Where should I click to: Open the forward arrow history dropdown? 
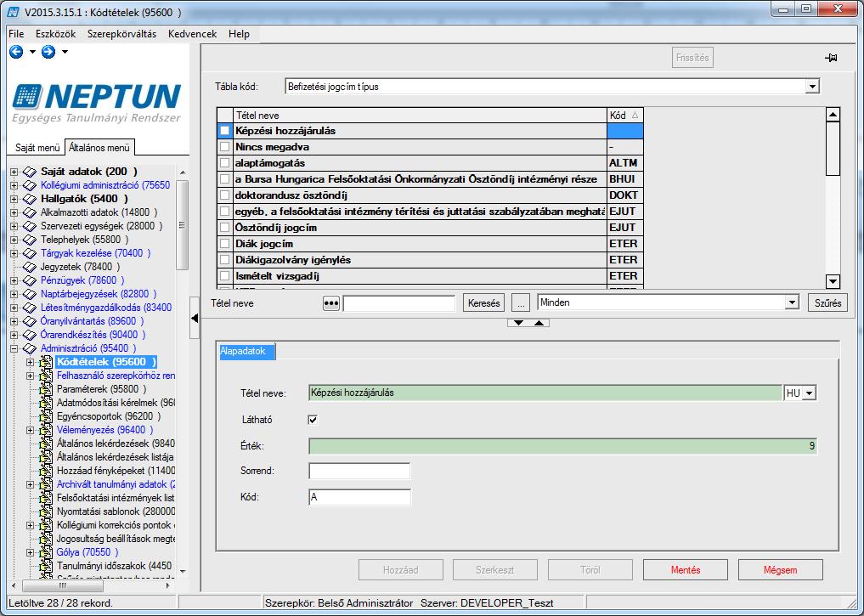(x=65, y=52)
